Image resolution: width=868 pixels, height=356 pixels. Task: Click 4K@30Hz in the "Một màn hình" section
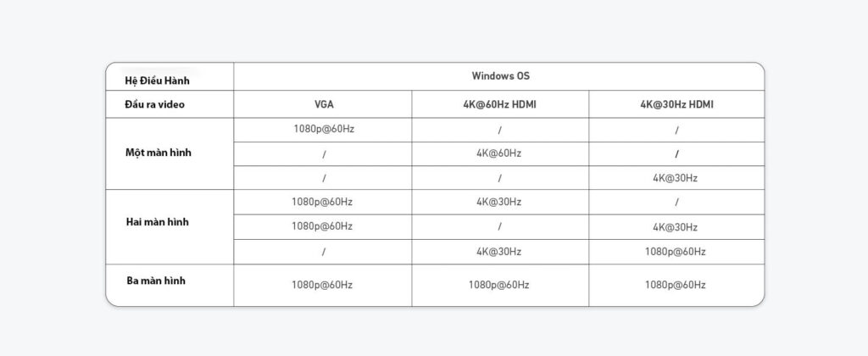coord(676,178)
